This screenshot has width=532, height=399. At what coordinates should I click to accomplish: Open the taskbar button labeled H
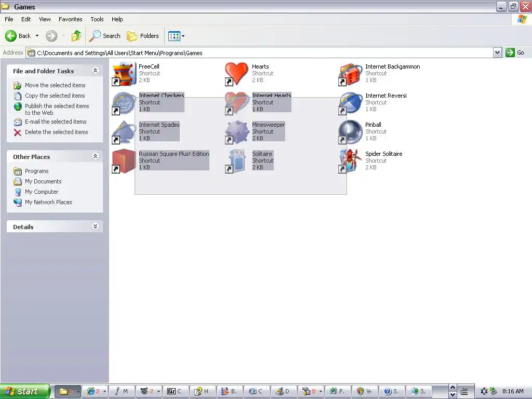tap(202, 391)
